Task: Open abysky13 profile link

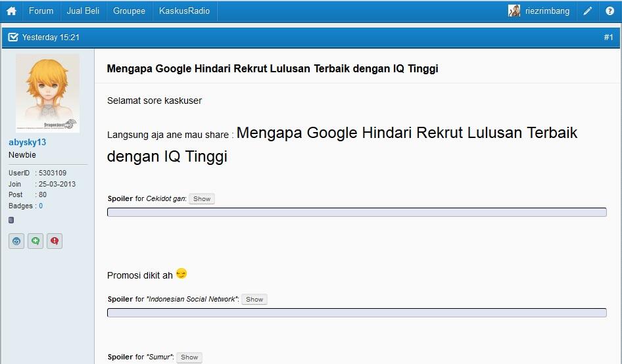Action: tap(28, 142)
